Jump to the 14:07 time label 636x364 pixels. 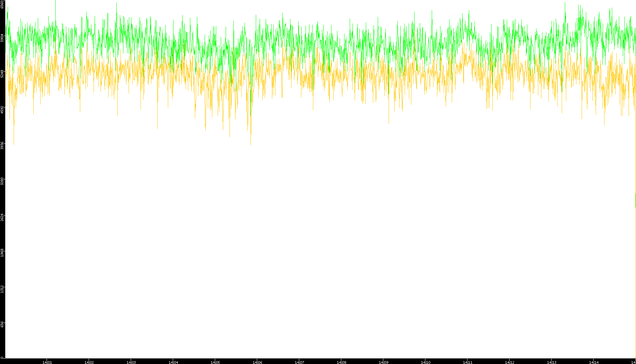point(299,362)
